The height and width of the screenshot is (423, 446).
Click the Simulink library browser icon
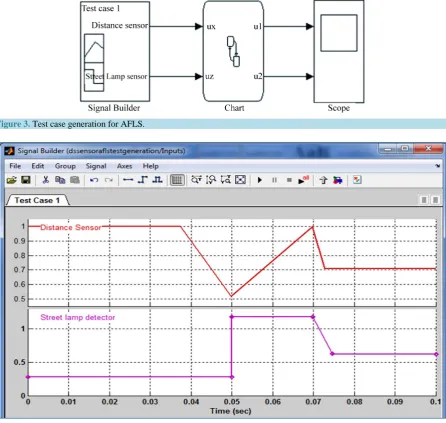(338, 180)
